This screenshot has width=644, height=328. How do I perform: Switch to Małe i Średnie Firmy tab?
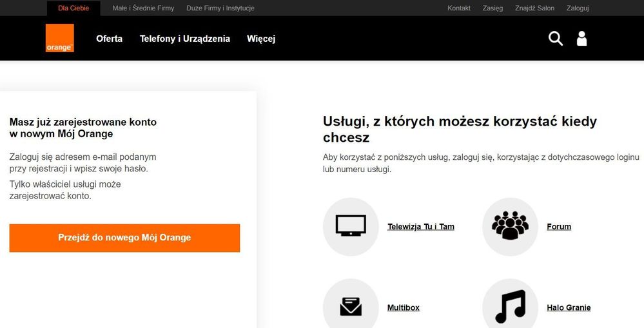[143, 8]
